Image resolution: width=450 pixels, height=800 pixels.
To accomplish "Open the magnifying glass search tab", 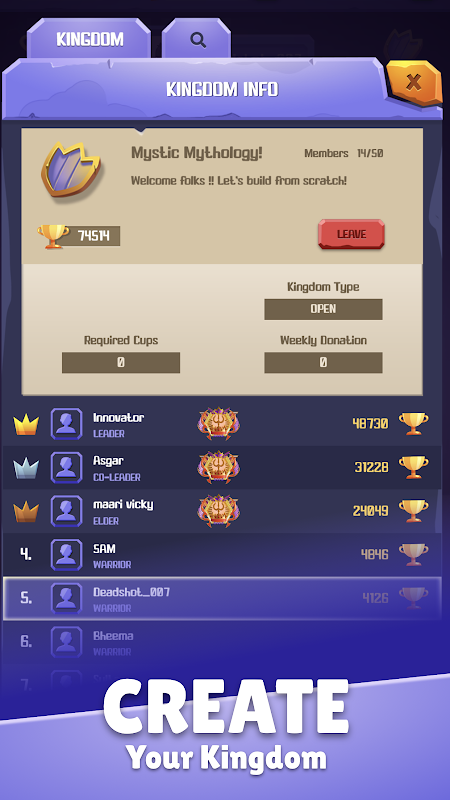I will click(197, 39).
